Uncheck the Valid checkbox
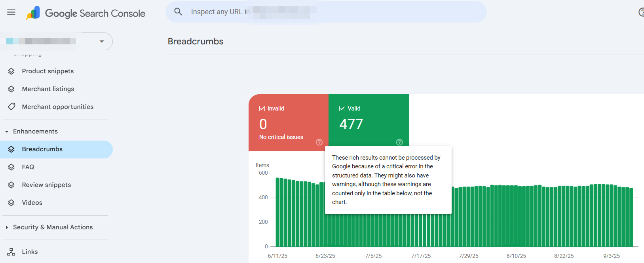 [342, 109]
